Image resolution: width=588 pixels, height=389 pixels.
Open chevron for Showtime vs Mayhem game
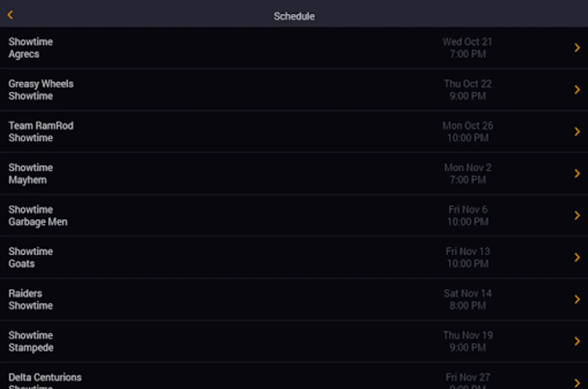pyautogui.click(x=577, y=173)
